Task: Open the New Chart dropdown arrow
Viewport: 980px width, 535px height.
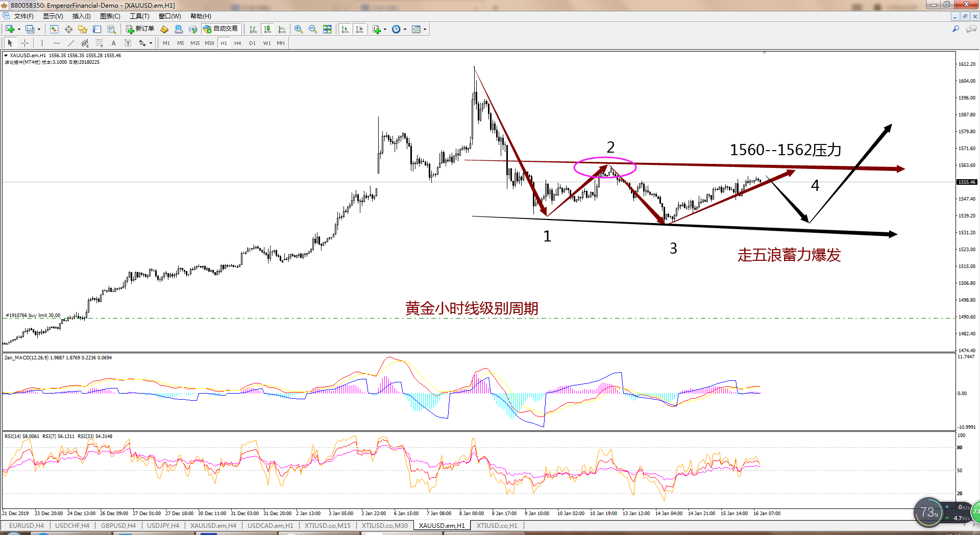Action: pos(19,29)
